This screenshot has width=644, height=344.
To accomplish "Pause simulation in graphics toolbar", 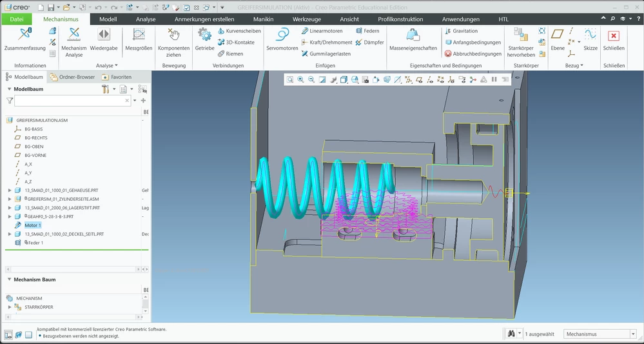I will [x=494, y=80].
